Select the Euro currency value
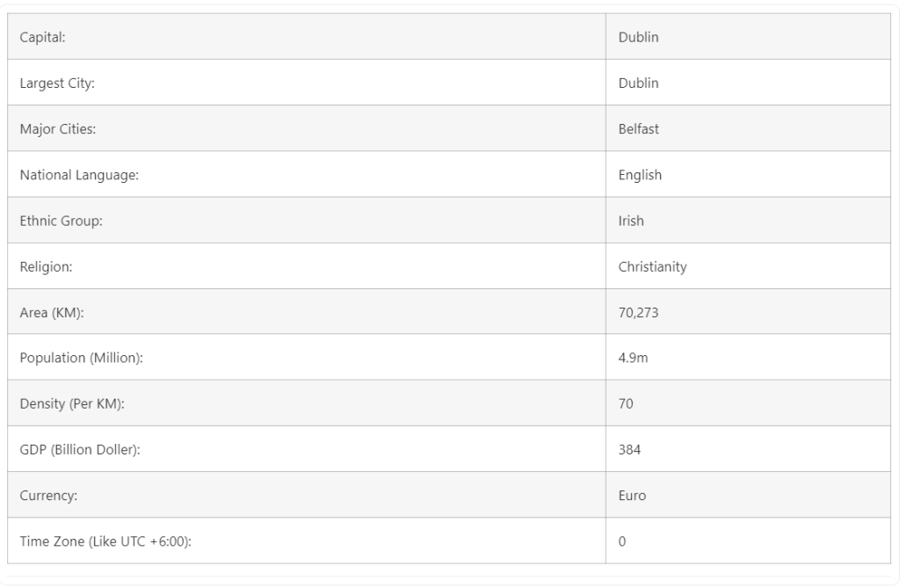This screenshot has width=900, height=588. click(632, 495)
